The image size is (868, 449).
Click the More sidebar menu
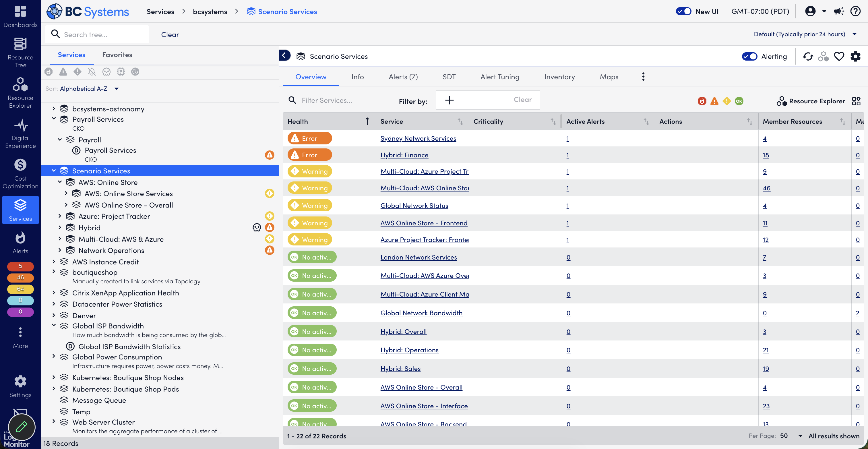tap(20, 338)
